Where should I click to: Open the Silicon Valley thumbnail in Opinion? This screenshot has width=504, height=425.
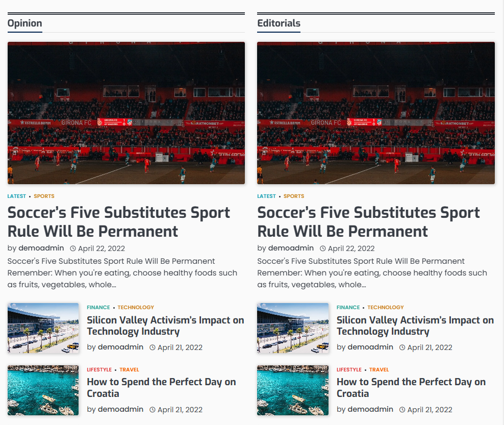tap(43, 328)
